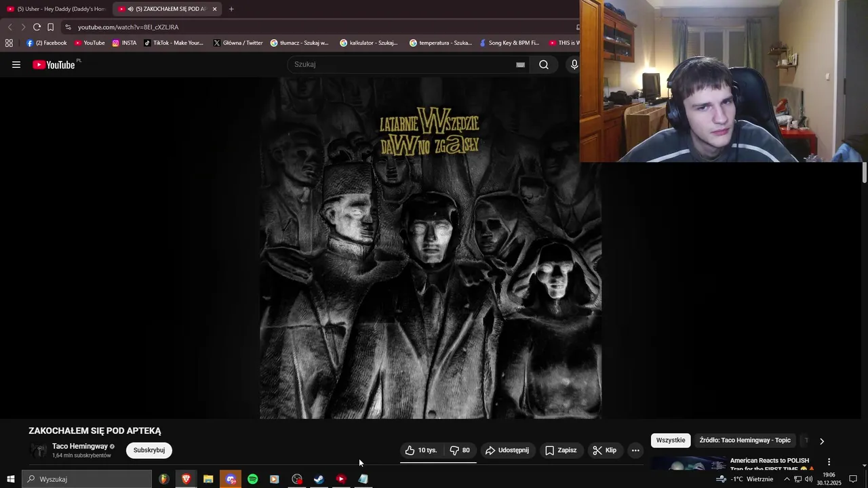Switch to the Usher - Hey Daddy tab
Image resolution: width=868 pixels, height=488 pixels.
point(56,9)
